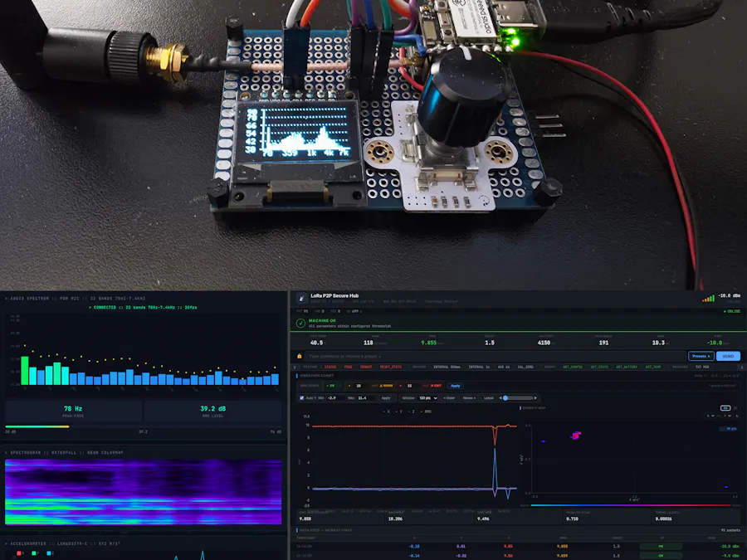Toggle the X series in vibration chart legend
This screenshot has width=747, height=560.
click(x=387, y=411)
